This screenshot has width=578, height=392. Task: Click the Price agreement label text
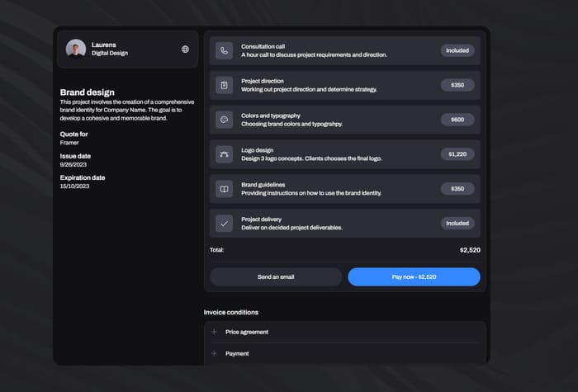(247, 332)
